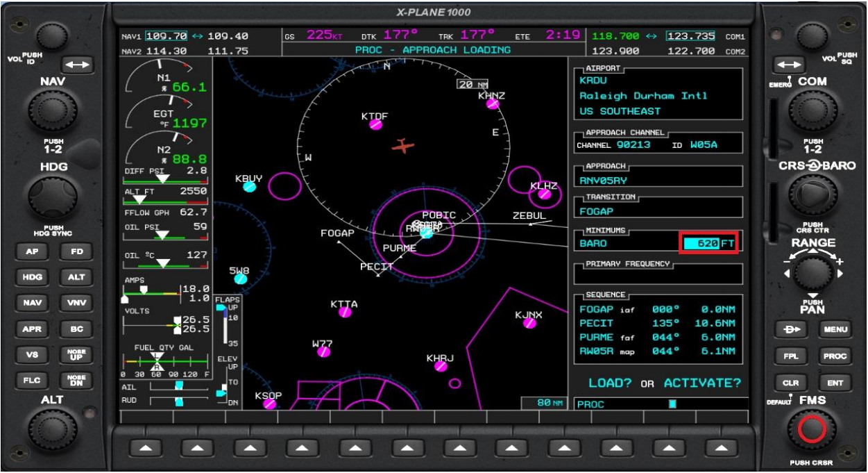Click the 620 FT minimums altitude field
This screenshot has width=868, height=473.
[708, 244]
